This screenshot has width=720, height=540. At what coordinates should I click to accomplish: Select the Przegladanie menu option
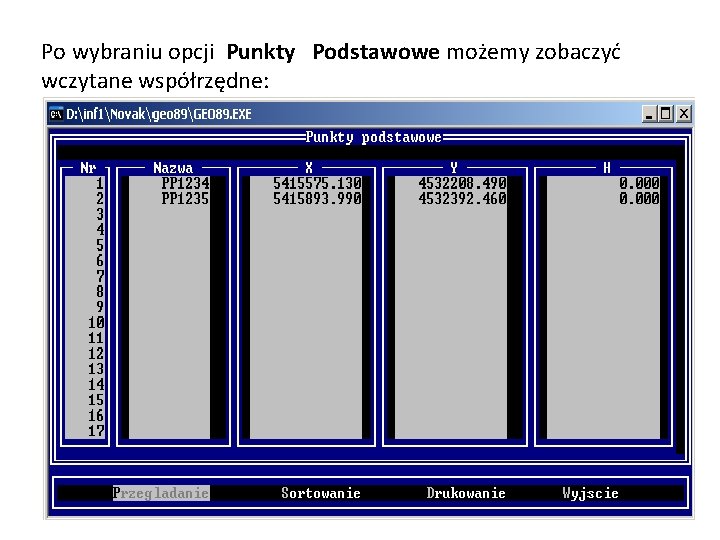[161, 493]
